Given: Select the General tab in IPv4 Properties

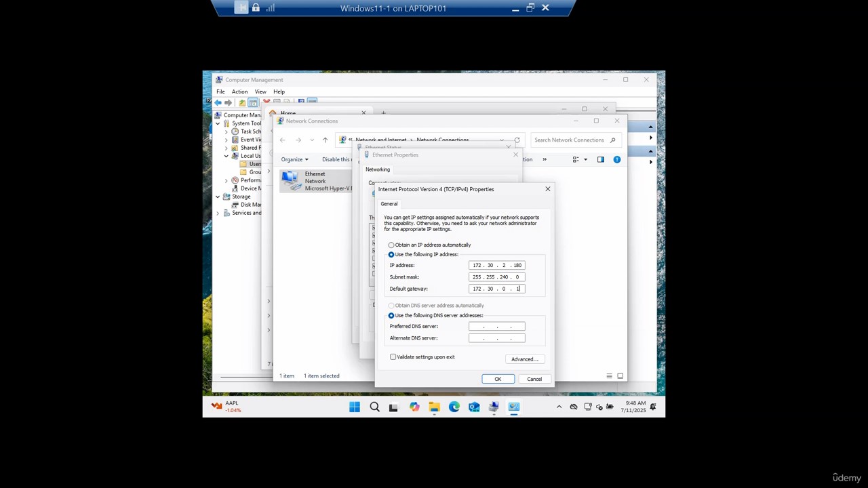Looking at the screenshot, I should click(x=389, y=203).
